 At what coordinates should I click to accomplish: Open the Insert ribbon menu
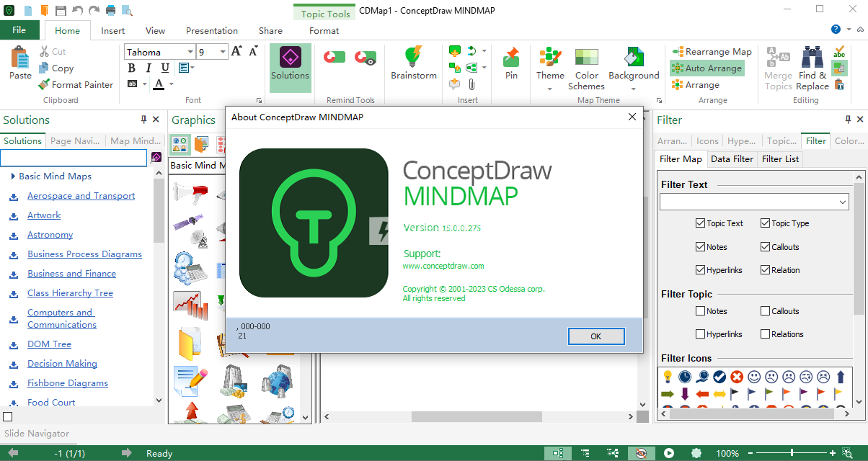[x=112, y=30]
